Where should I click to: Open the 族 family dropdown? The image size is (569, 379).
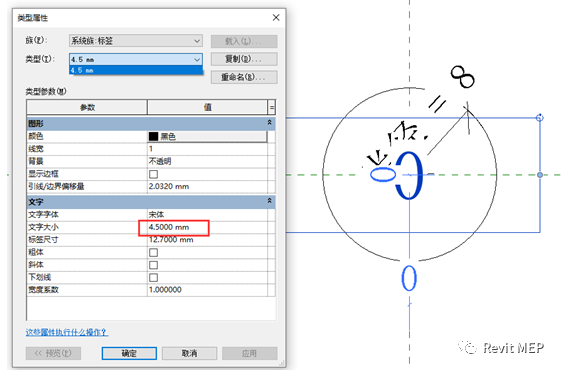(136, 41)
